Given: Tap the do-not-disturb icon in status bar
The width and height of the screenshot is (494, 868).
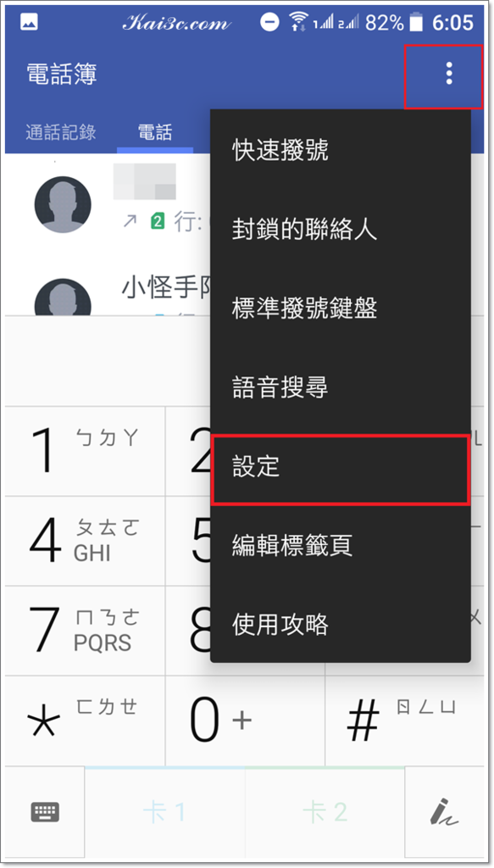Looking at the screenshot, I should pyautogui.click(x=270, y=22).
